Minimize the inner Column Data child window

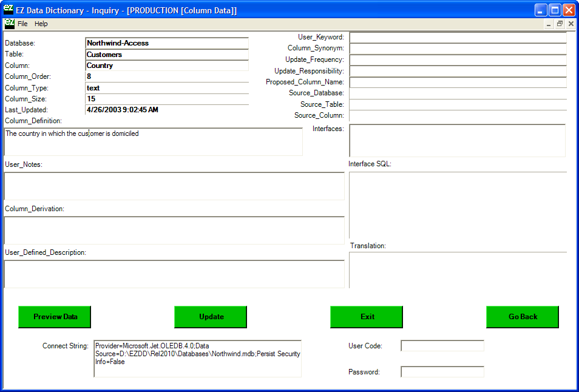coord(549,24)
